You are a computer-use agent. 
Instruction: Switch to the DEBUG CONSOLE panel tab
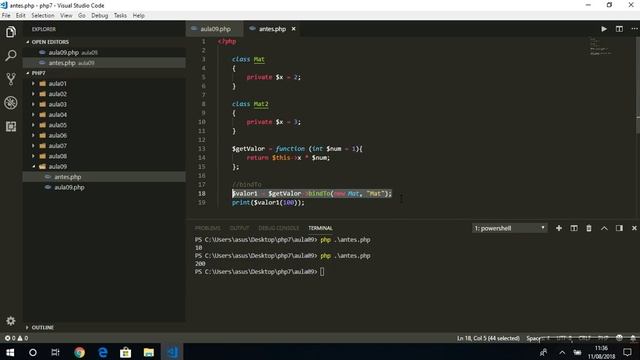coord(279,228)
